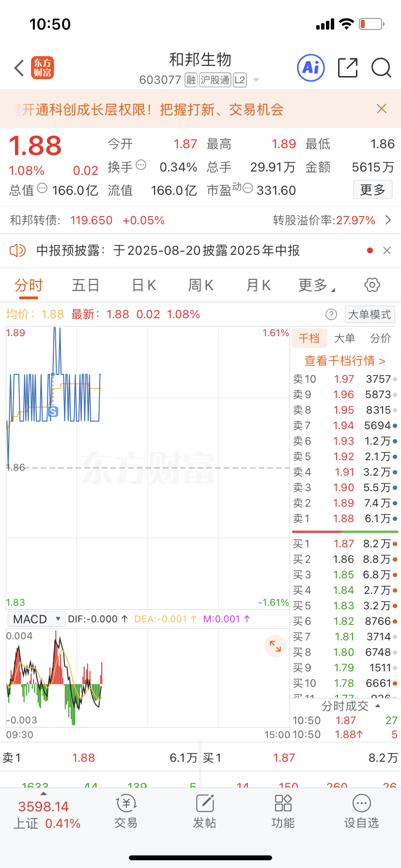Screen dimensions: 401x868
Task: Tap the S marker on the chart
Action: coord(53,412)
